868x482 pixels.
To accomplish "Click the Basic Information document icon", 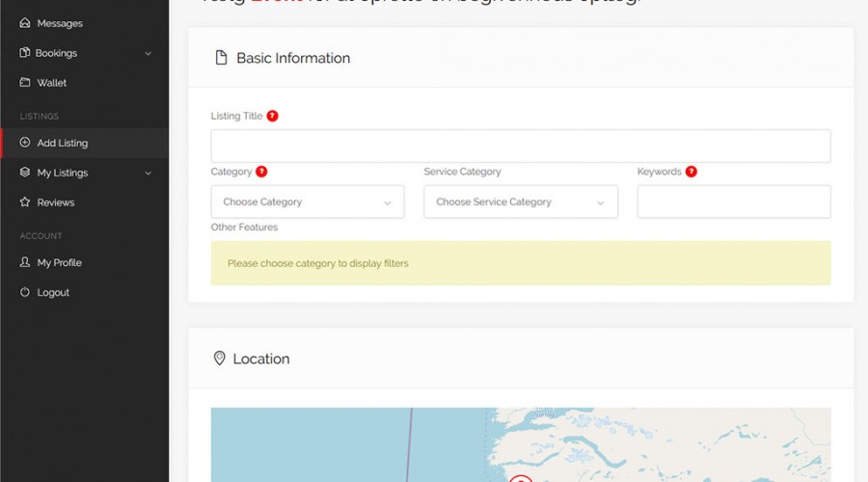I will [222, 58].
